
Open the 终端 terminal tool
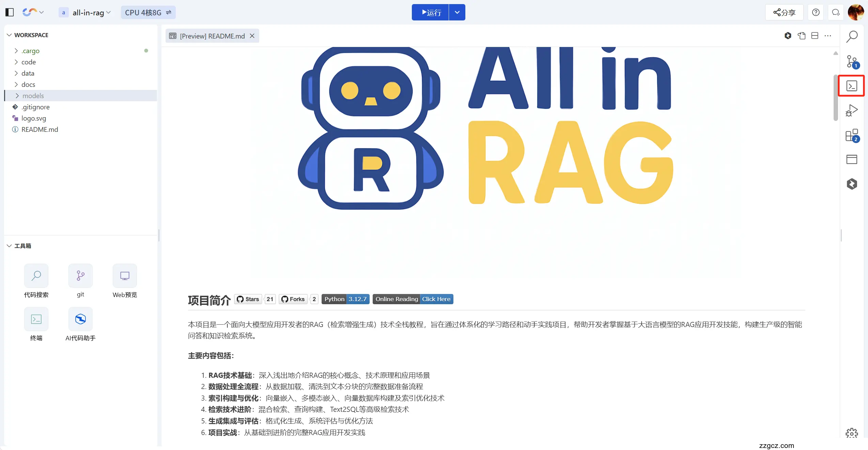(x=36, y=324)
